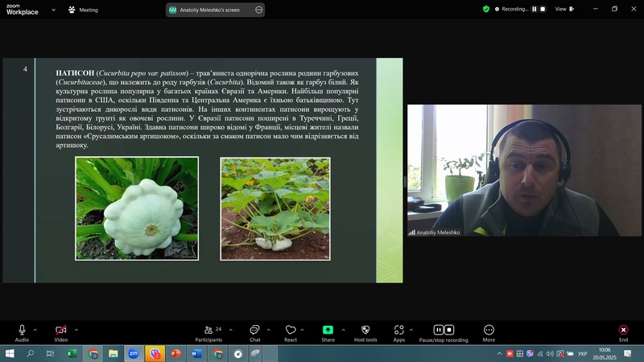The height and width of the screenshot is (362, 644).
Task: Open PowerPoint from the Windows taskbar
Action: (x=176, y=353)
